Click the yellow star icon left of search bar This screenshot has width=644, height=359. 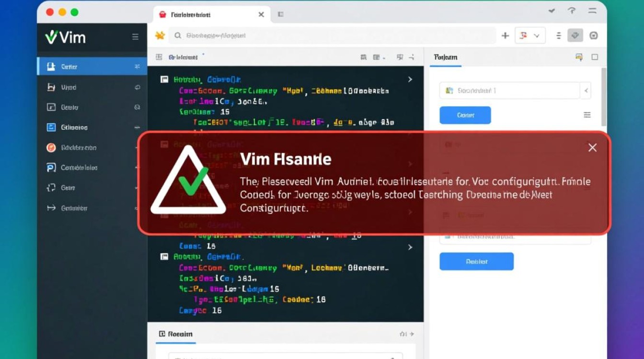(x=160, y=35)
